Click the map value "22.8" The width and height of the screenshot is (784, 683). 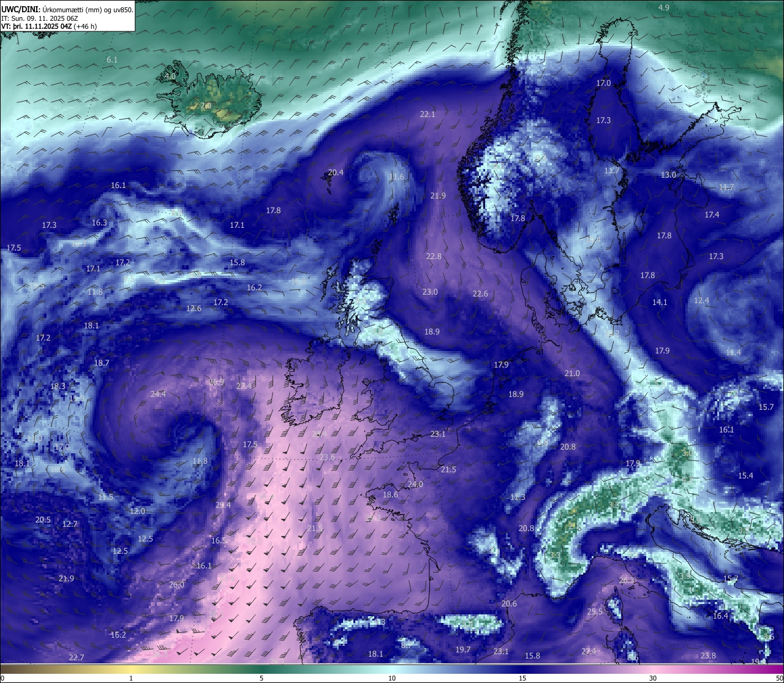pyautogui.click(x=434, y=256)
